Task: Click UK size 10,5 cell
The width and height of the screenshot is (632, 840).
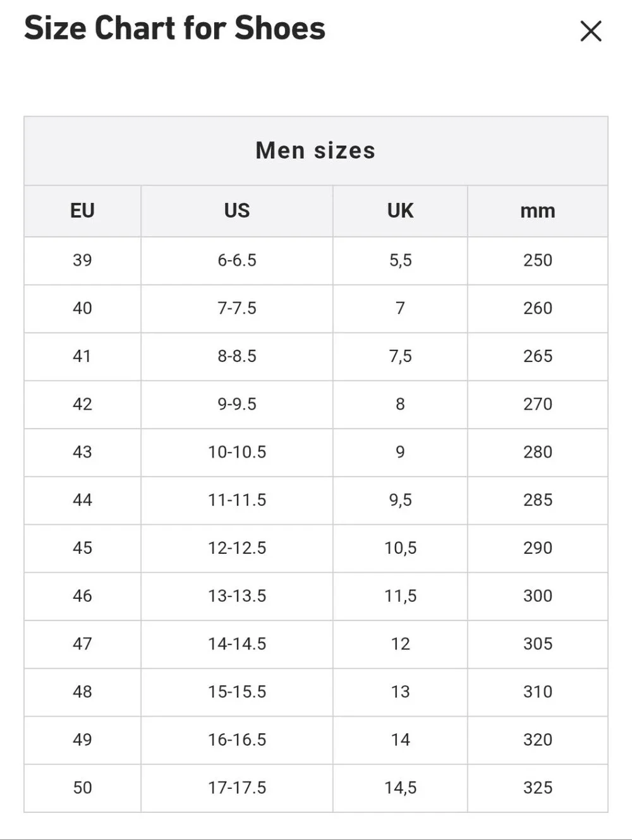Action: coord(400,548)
